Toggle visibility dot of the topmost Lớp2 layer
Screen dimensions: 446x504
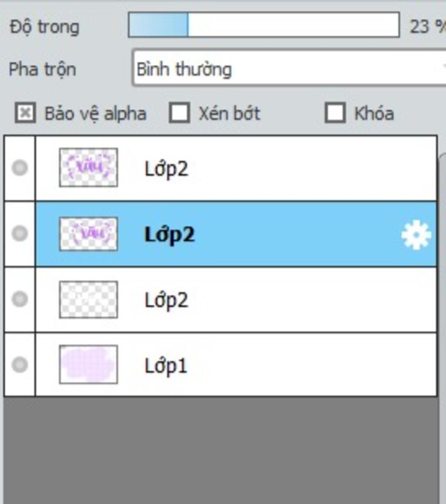[x=20, y=168]
